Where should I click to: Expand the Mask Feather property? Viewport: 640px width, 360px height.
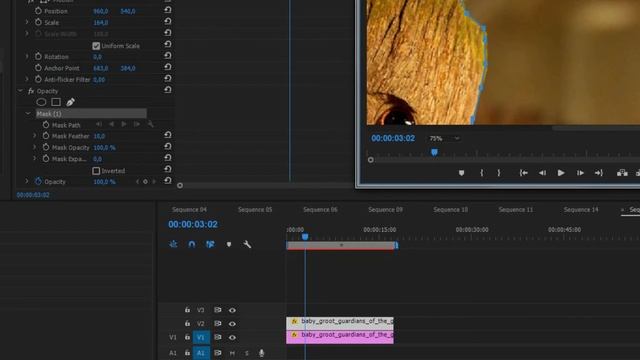coord(35,135)
